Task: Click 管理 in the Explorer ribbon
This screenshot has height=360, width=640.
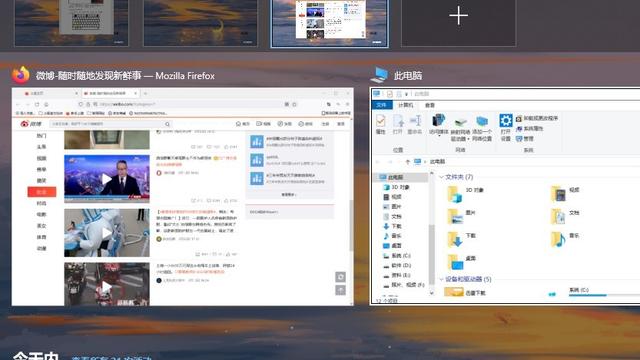Action: [525, 139]
